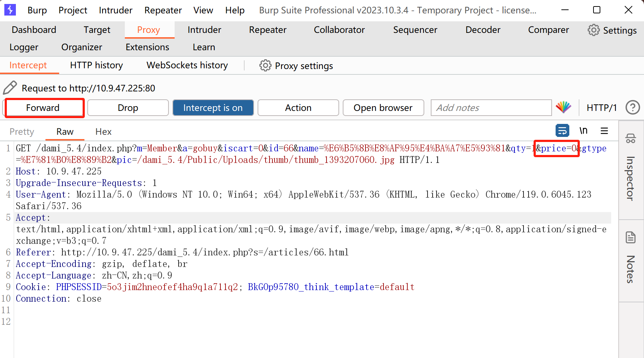Switch to the Organizer tab
Screen dimensions: 644x358
pos(82,47)
